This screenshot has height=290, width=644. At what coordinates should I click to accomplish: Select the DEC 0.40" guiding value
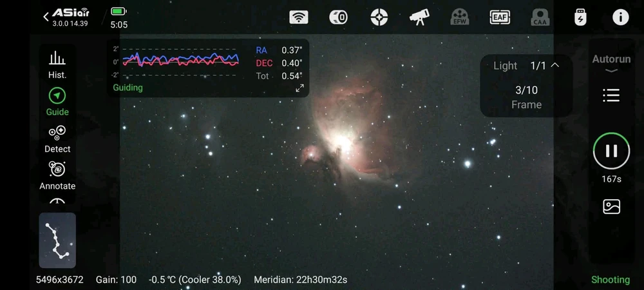tap(279, 63)
